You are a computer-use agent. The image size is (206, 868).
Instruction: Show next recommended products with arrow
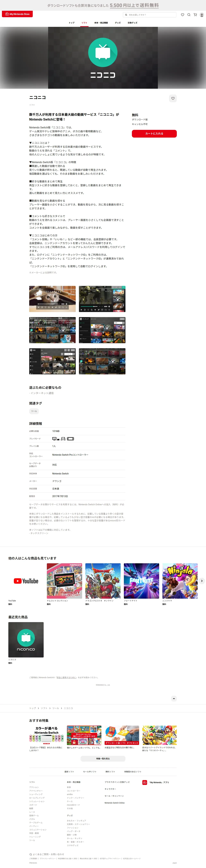pos(202,581)
